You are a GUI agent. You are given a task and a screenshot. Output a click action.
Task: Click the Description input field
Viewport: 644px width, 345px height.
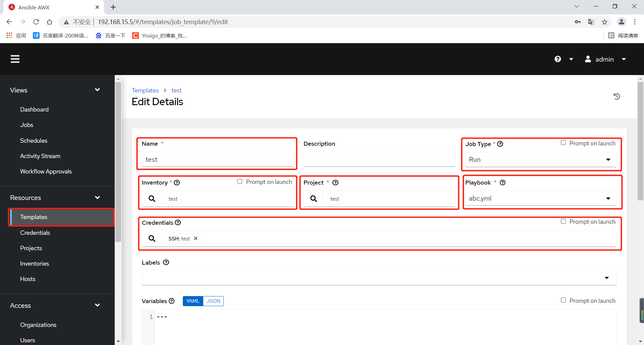pyautogui.click(x=379, y=160)
